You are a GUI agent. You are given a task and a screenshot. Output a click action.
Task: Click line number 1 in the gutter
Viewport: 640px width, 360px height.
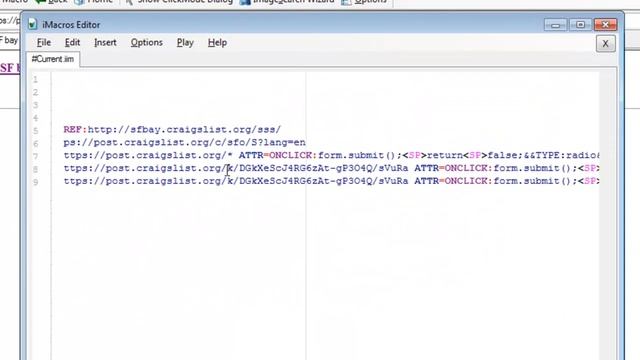click(x=36, y=80)
